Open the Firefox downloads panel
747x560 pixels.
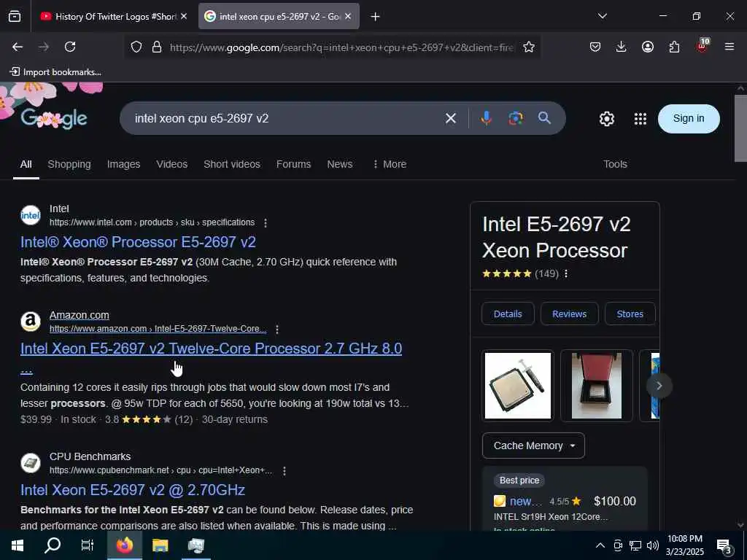[x=622, y=47]
